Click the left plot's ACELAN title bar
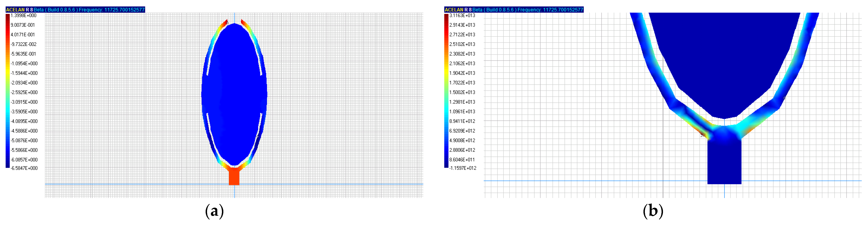868x226 pixels. (75, 10)
